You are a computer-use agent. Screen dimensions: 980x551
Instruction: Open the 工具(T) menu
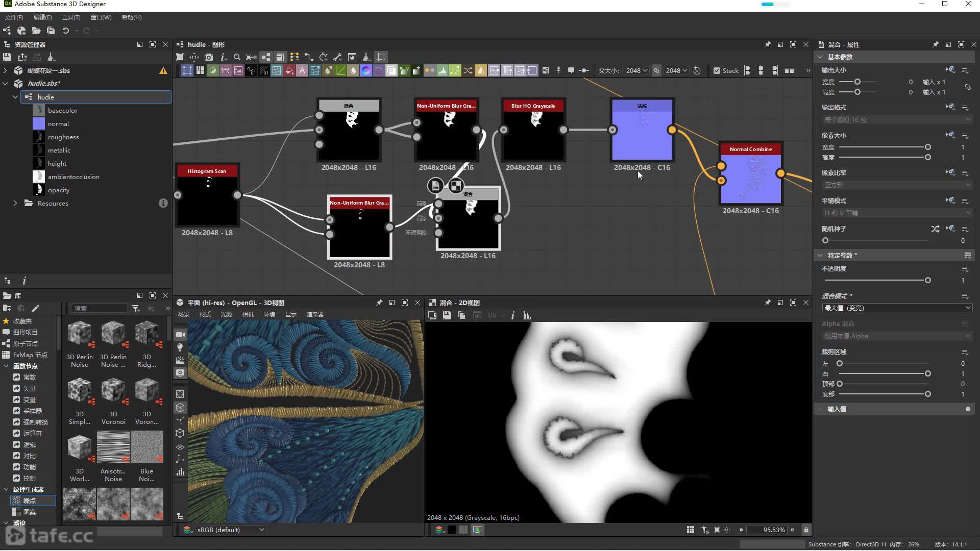coord(71,17)
